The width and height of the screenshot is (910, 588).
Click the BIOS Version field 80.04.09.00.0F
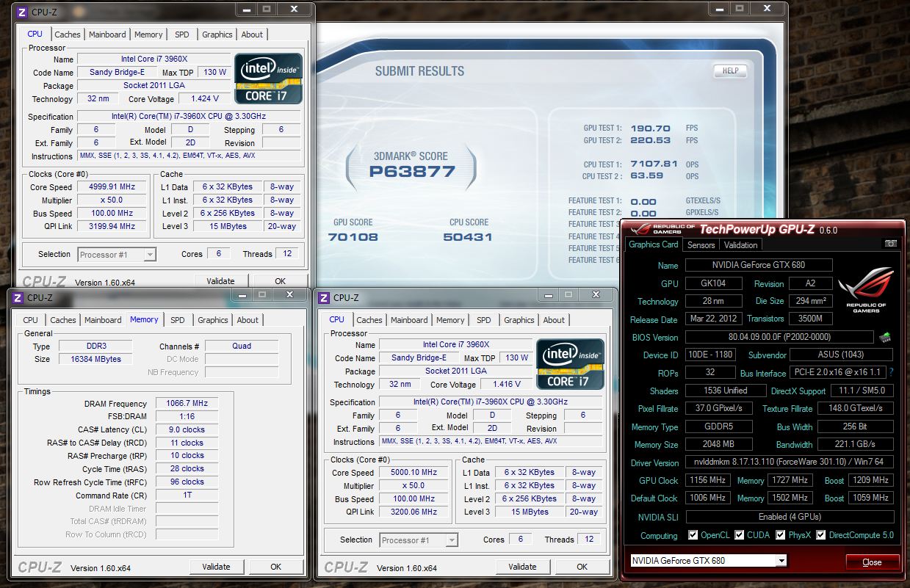click(779, 338)
